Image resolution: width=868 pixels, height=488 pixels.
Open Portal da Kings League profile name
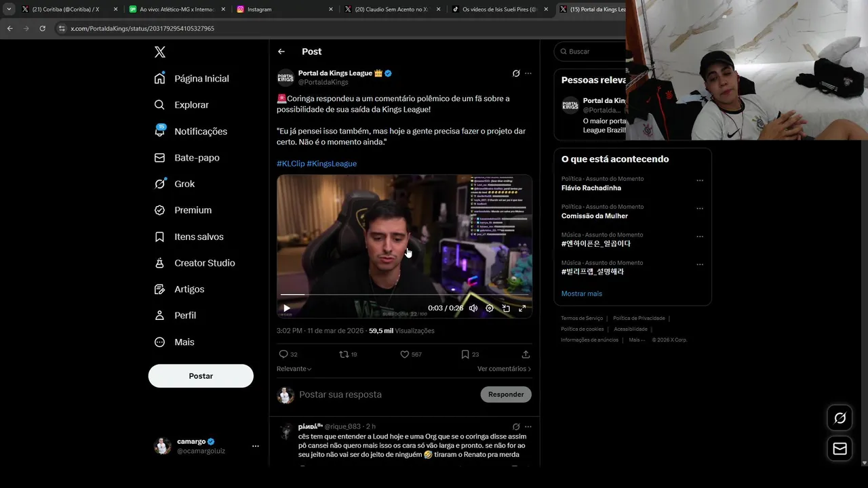tap(335, 73)
